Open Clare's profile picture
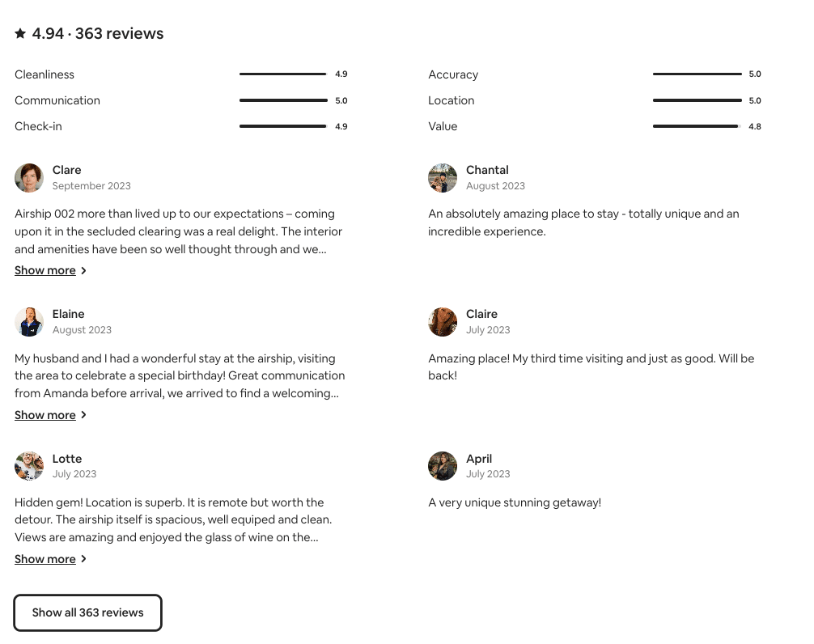Screen dimensions: 814x644 [29, 178]
